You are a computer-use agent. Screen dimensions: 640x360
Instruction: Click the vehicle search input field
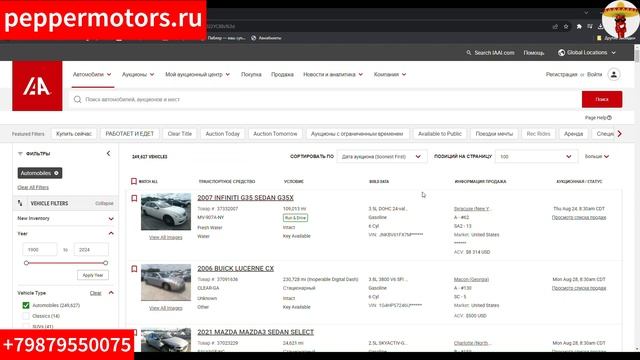[x=325, y=100]
